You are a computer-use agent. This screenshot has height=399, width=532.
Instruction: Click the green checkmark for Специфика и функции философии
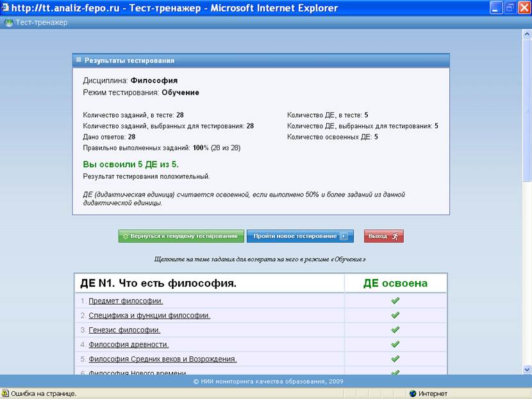coord(395,315)
